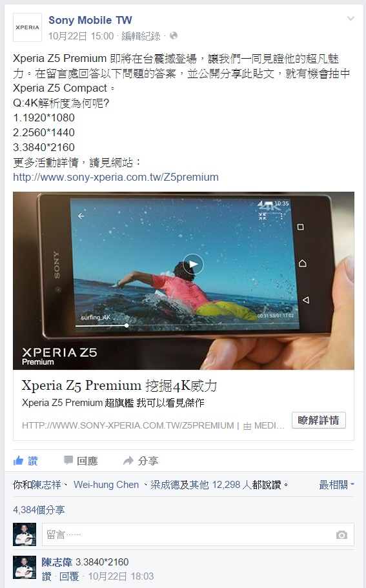Click the public globe privacy icon
The image size is (366, 588).
tap(173, 35)
